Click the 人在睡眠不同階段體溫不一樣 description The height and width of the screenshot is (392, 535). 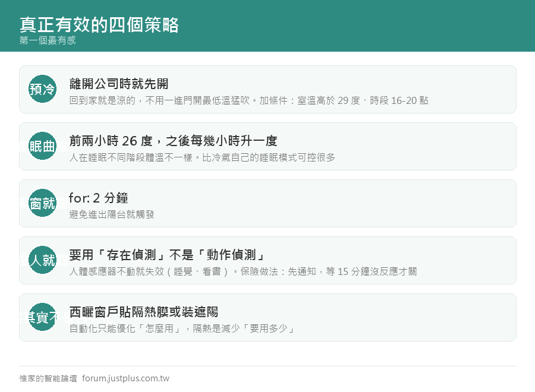click(x=202, y=157)
